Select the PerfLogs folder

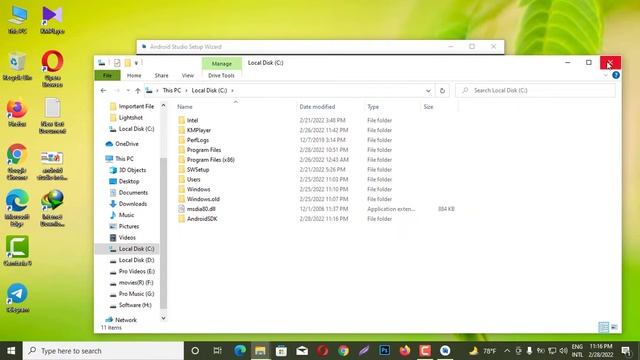198,140
